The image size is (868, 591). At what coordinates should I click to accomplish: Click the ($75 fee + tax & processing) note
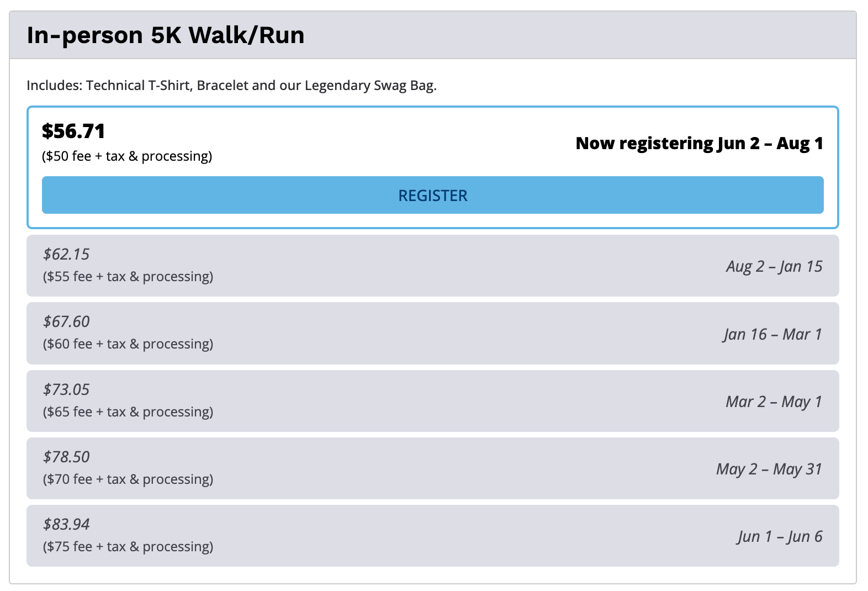click(x=128, y=546)
